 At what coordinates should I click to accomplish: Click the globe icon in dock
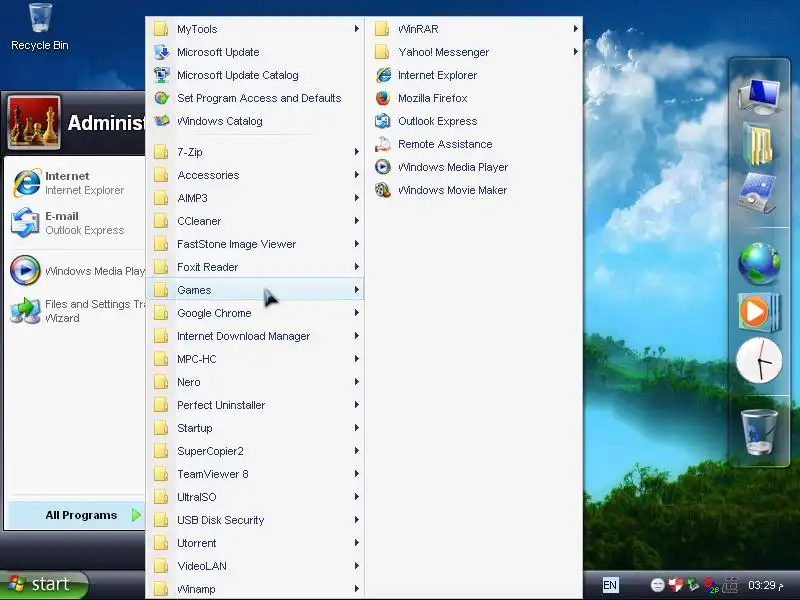point(759,263)
